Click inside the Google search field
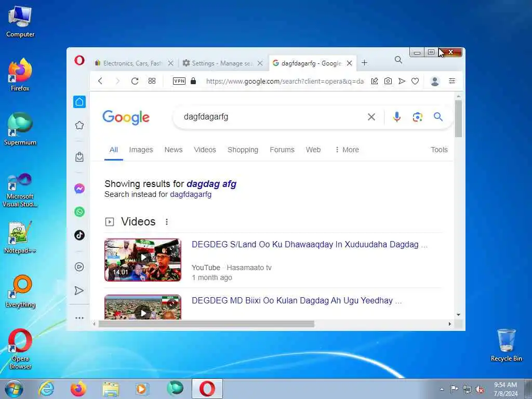Image resolution: width=532 pixels, height=399 pixels. tap(271, 117)
